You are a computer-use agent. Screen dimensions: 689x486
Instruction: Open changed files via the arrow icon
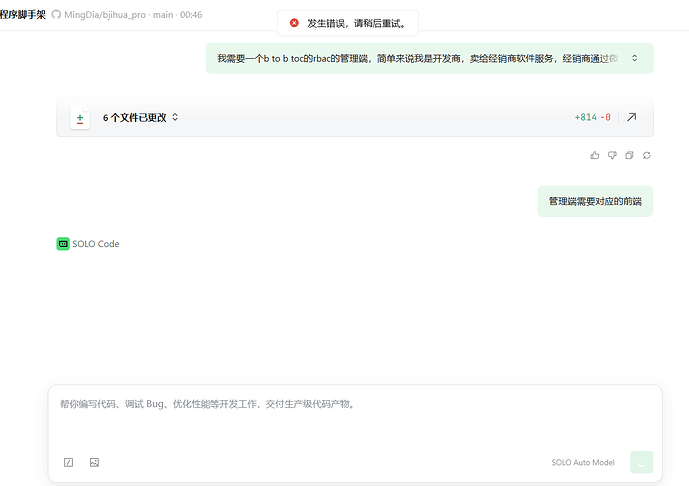(631, 117)
